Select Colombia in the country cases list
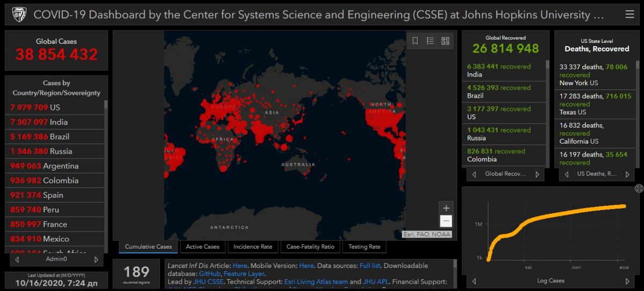 click(x=56, y=181)
